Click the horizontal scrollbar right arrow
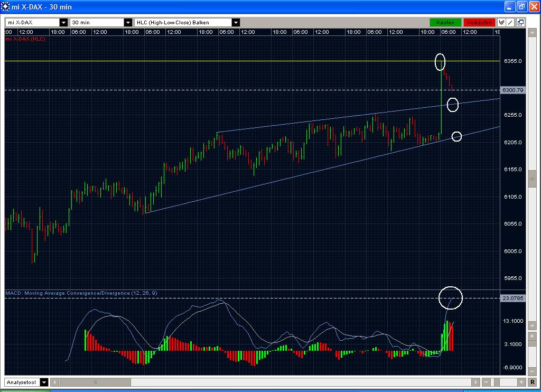Image resolution: width=541 pixels, height=392 pixels. 476,382
